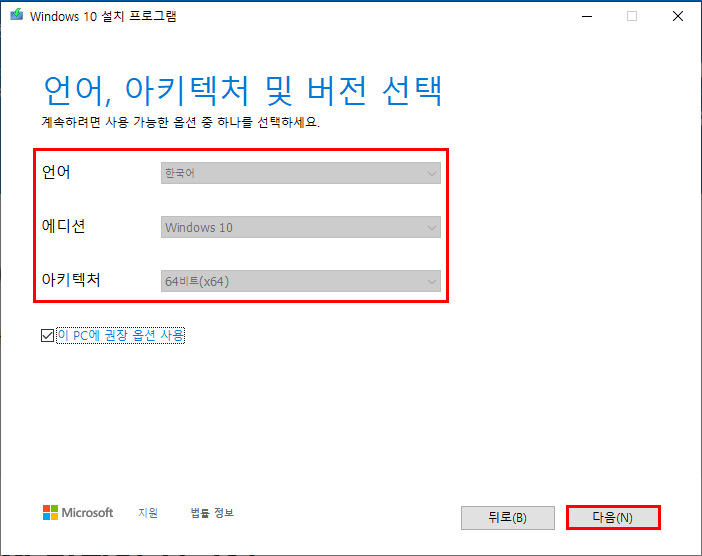Click the 아키텍처 label
Viewport: 702px width, 556px height.
pos(71,280)
